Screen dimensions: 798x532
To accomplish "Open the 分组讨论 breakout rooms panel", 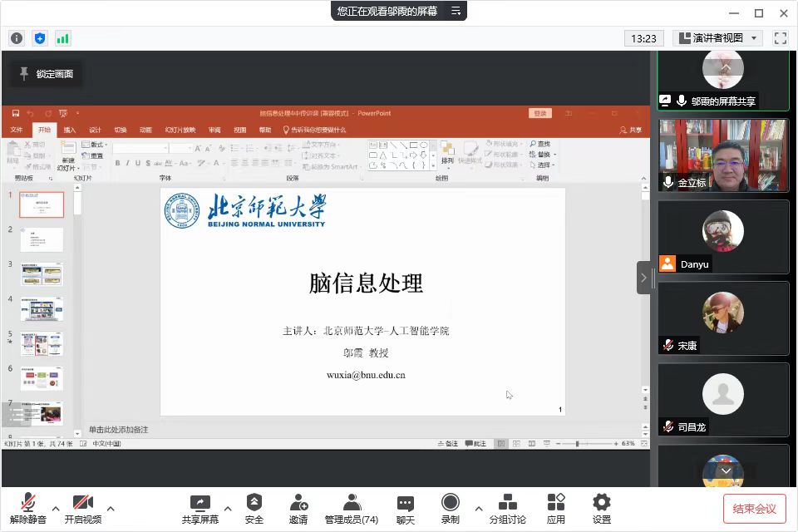I will (508, 505).
